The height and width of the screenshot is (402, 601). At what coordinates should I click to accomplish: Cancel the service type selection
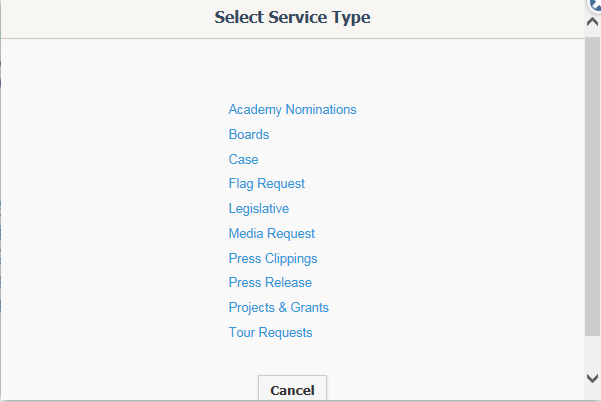coord(292,388)
